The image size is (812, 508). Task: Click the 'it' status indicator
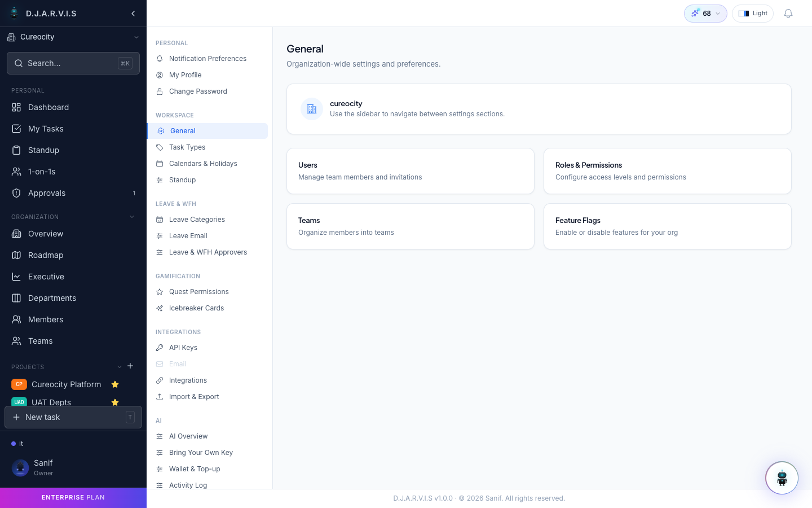tap(17, 444)
